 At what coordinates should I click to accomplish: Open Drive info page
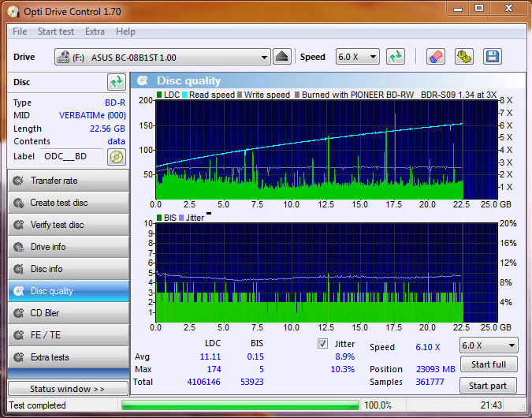point(69,247)
